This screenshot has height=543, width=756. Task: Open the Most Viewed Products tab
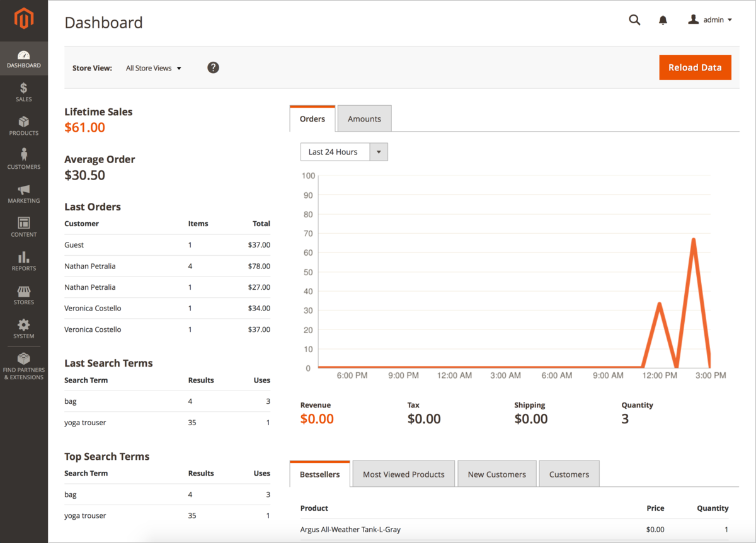pos(403,473)
